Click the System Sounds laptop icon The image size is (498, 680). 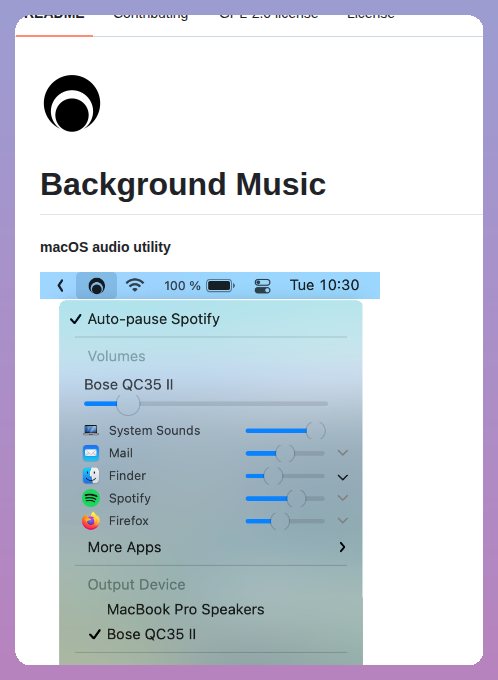point(91,430)
